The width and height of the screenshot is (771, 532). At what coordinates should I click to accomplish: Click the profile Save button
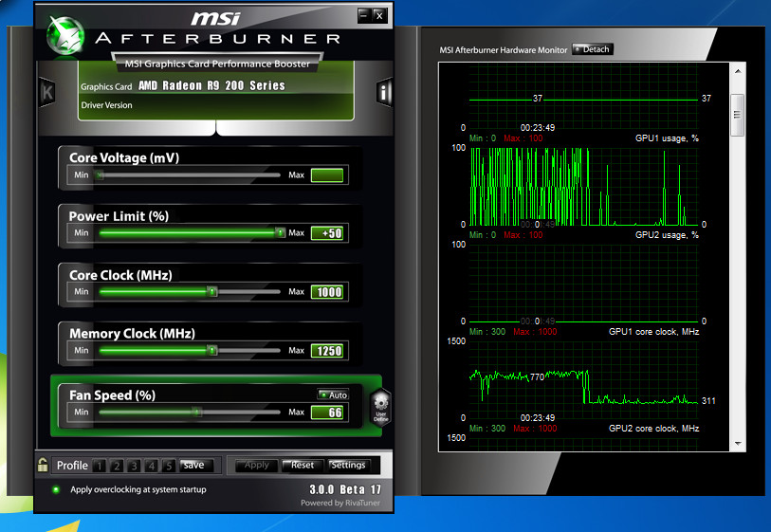(196, 465)
